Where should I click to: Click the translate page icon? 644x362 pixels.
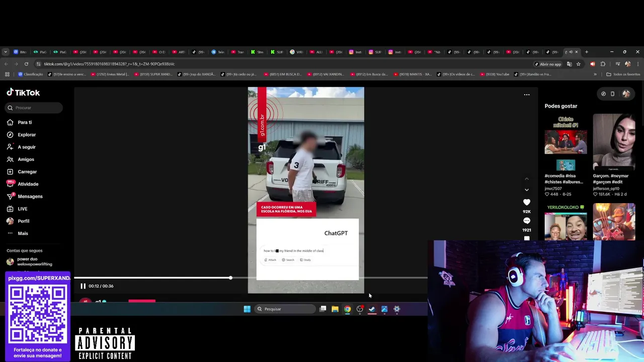tap(569, 64)
